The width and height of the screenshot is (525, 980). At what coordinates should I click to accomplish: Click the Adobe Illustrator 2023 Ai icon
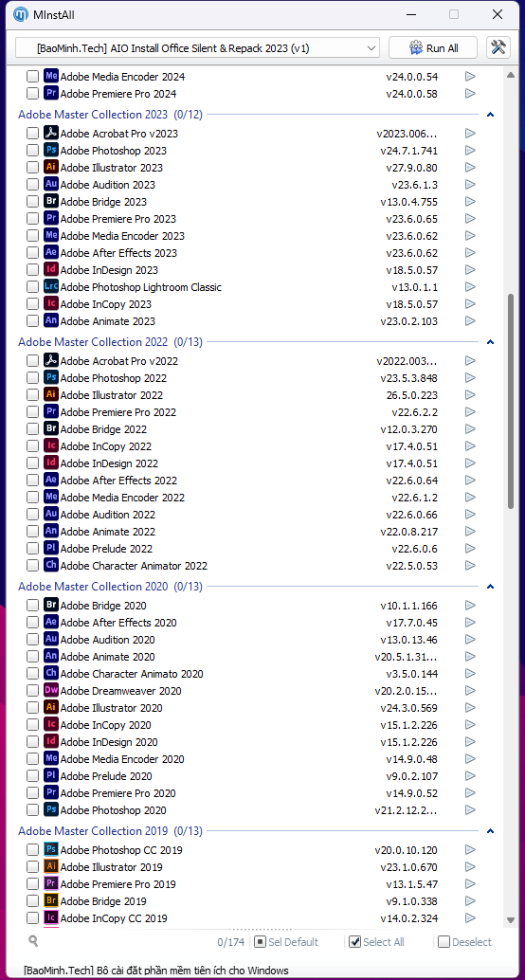[x=51, y=168]
